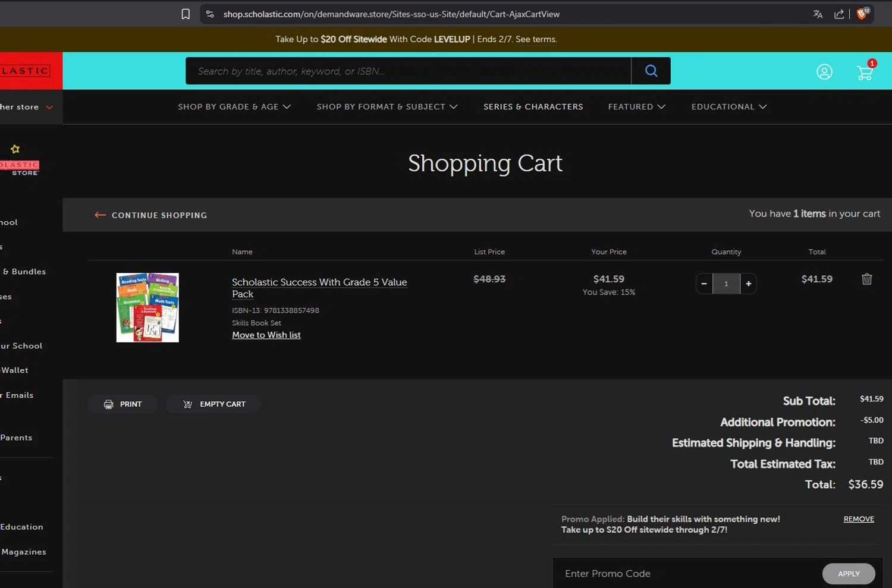892x588 pixels.
Task: Open Bundles sidebar link
Action: point(23,272)
